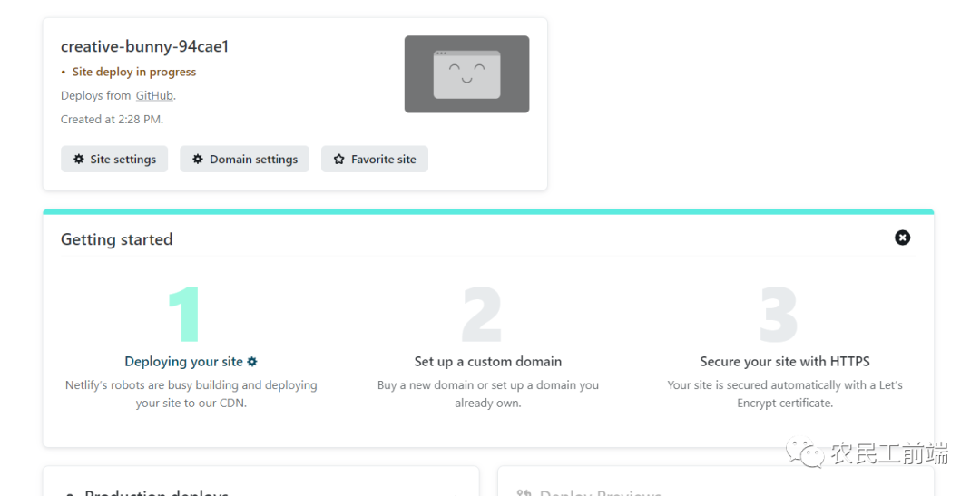The height and width of the screenshot is (496, 980).
Task: Click the Getting started heading
Action: pos(117,239)
